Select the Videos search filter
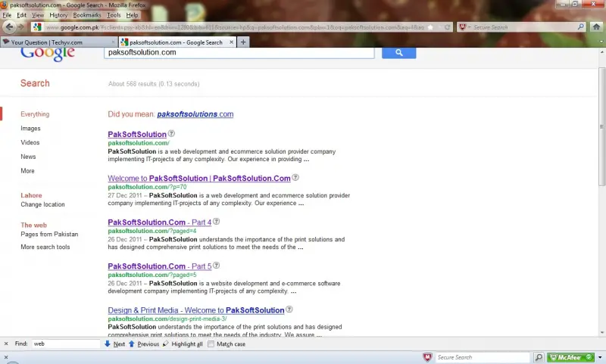606x364 pixels. [30, 142]
